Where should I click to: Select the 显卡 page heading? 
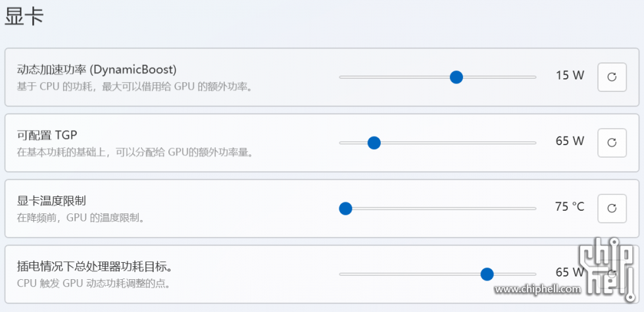24,16
